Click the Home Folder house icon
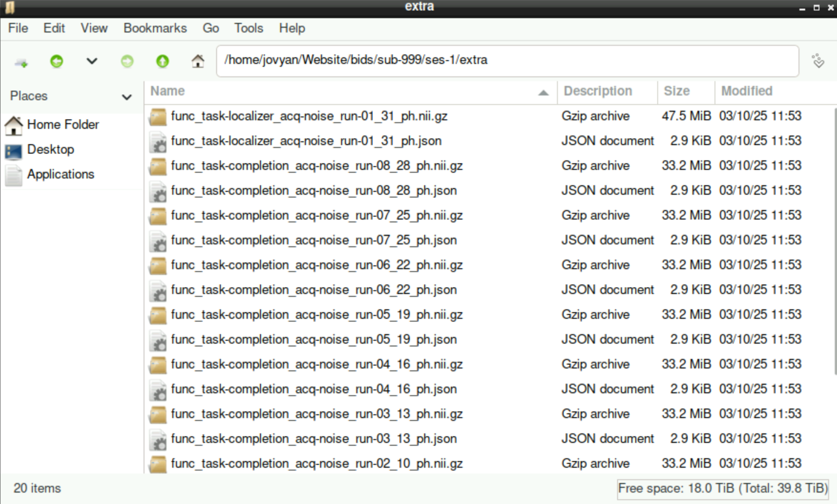The width and height of the screenshot is (837, 504). click(x=13, y=125)
